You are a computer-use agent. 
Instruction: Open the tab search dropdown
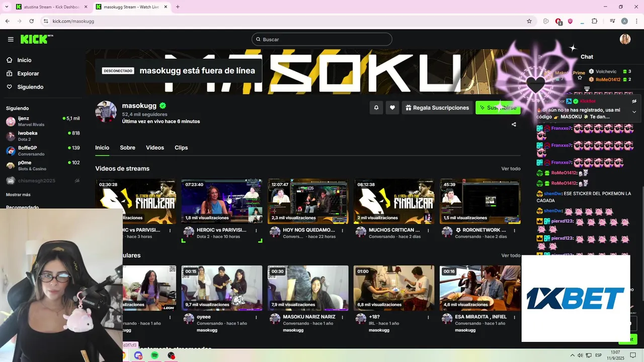pyautogui.click(x=7, y=7)
